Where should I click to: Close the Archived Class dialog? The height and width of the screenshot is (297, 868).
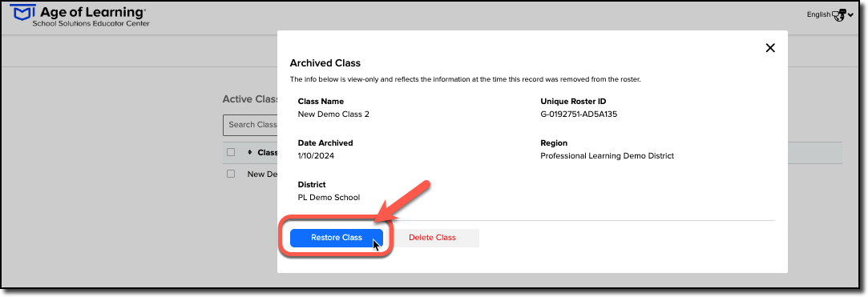[x=769, y=48]
